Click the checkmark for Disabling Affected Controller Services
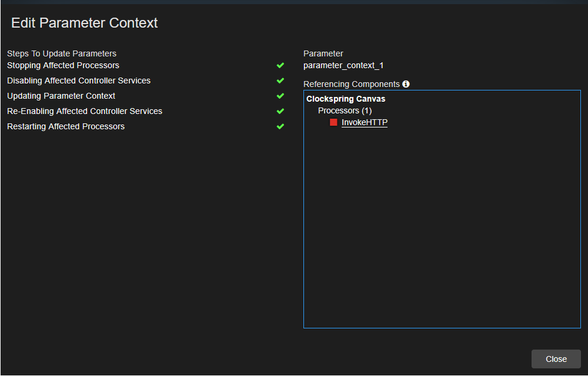 click(x=280, y=80)
